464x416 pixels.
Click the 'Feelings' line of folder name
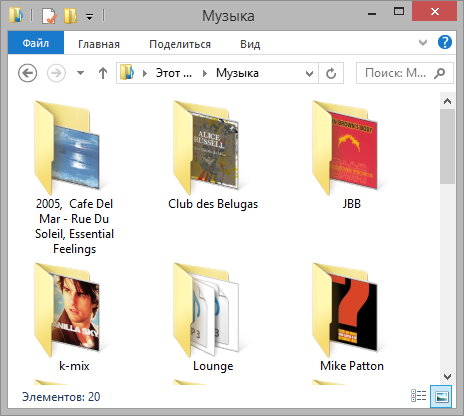74,249
